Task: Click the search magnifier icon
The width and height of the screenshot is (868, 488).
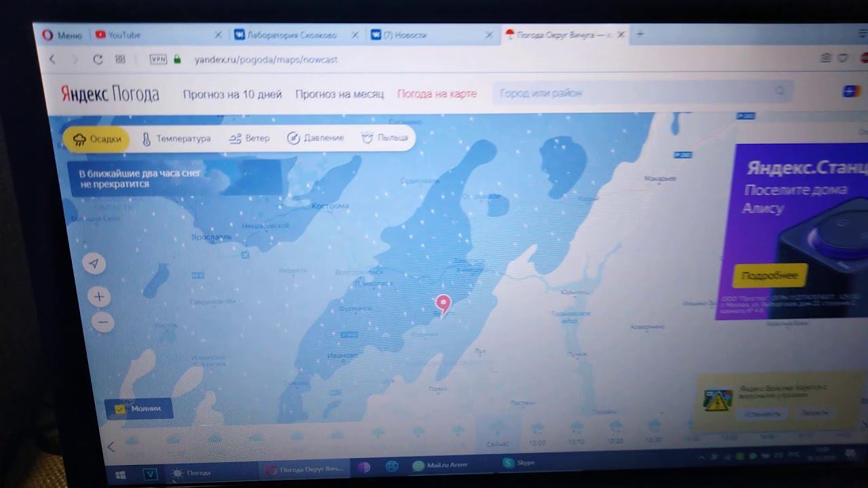Action: (781, 91)
